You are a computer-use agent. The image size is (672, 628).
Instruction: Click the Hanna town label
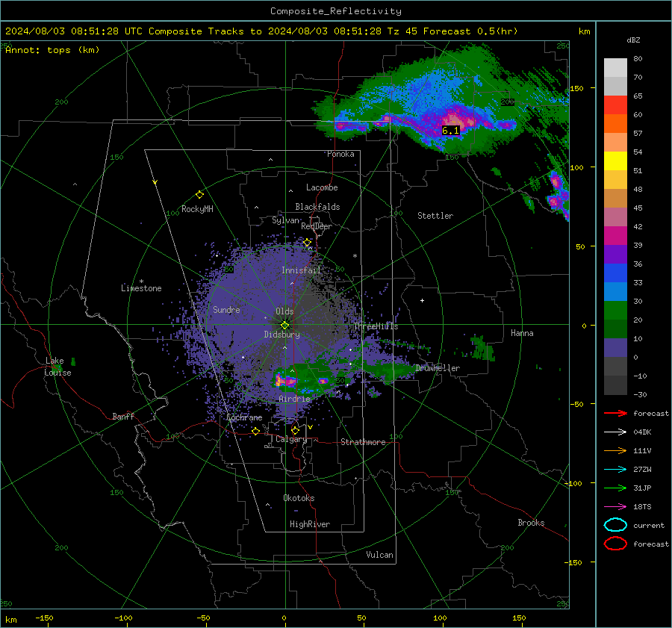tap(522, 333)
